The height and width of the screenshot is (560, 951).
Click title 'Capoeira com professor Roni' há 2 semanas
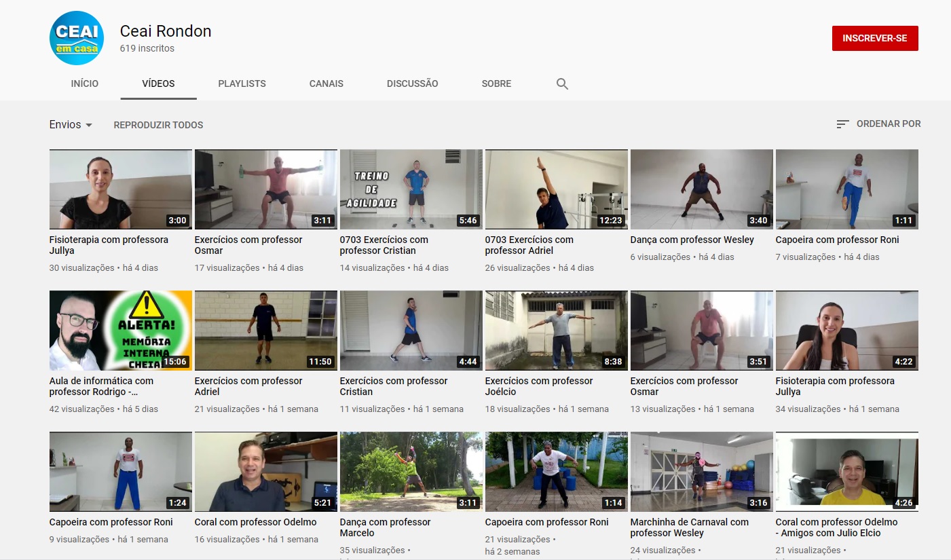[x=547, y=522]
